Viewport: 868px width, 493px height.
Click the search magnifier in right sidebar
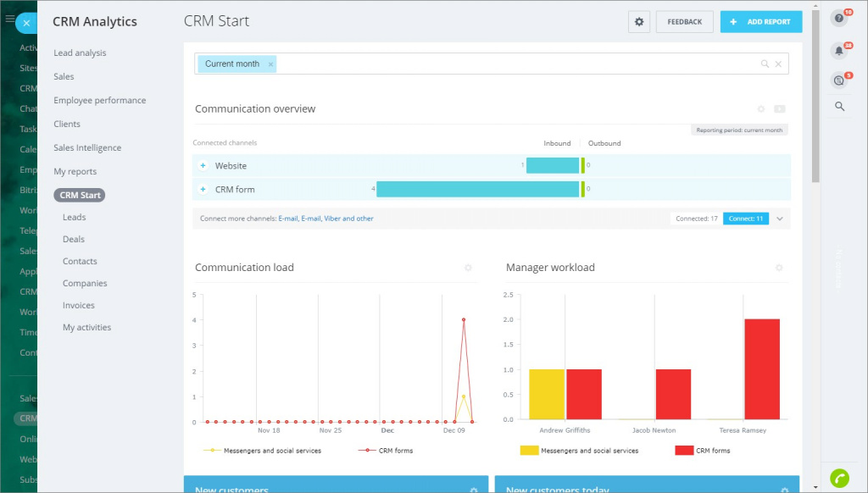tap(839, 107)
